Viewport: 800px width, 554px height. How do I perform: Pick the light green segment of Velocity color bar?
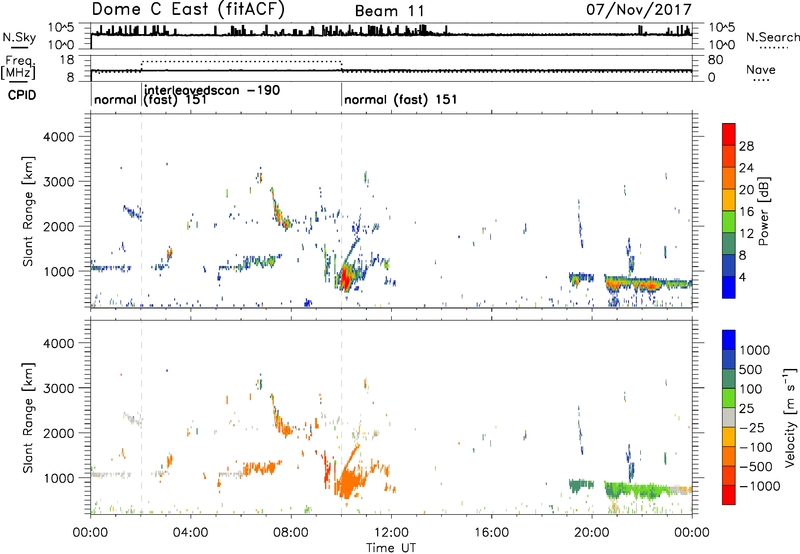tap(729, 398)
